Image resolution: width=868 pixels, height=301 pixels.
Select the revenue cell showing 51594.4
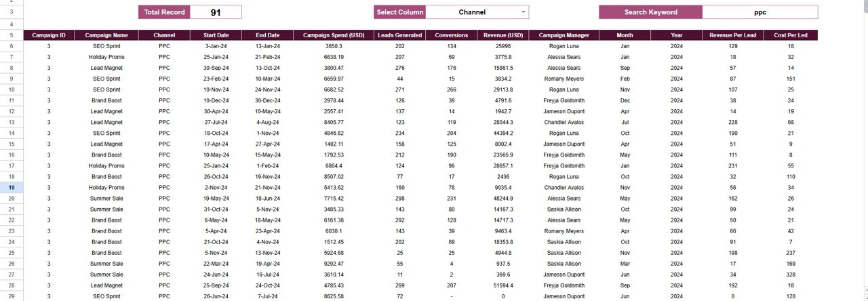coord(503,285)
